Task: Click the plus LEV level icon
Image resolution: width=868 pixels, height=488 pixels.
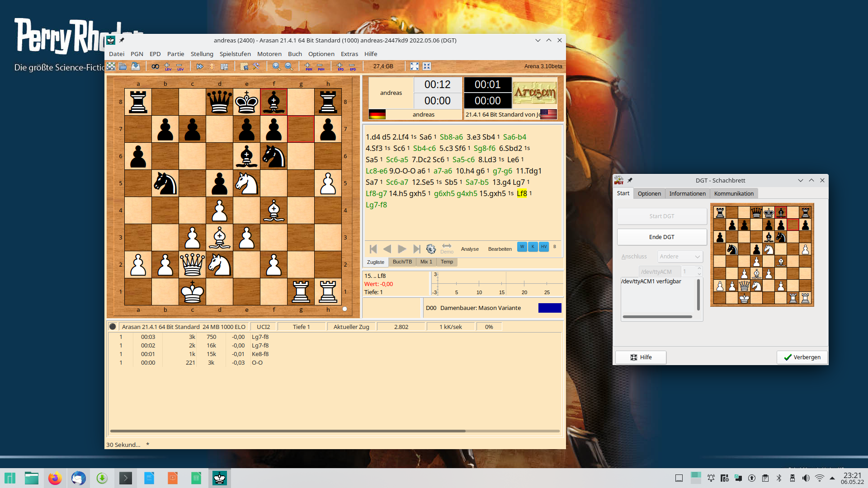Action: pos(168,66)
